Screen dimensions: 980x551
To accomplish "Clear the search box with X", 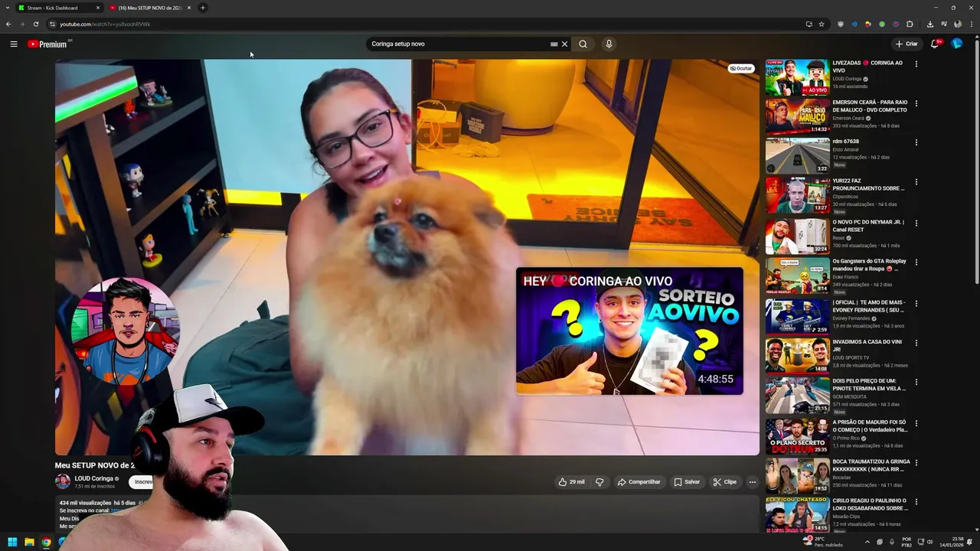I will click(565, 44).
